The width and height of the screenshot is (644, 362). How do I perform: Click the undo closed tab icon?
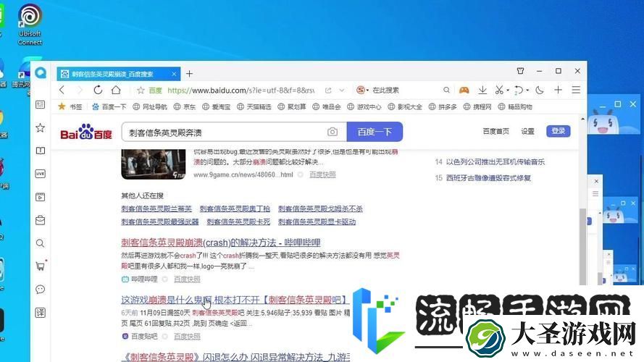click(519, 90)
